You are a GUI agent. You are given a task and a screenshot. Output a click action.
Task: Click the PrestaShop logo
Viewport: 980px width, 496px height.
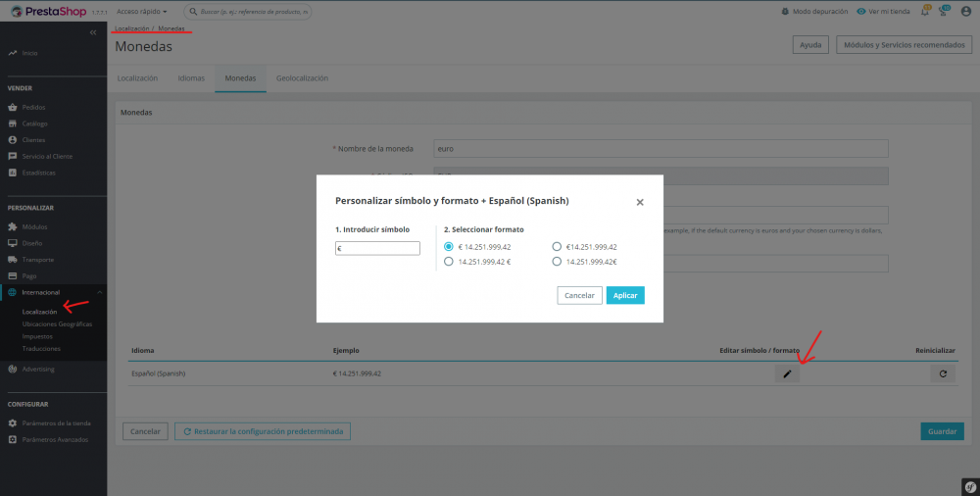point(49,11)
